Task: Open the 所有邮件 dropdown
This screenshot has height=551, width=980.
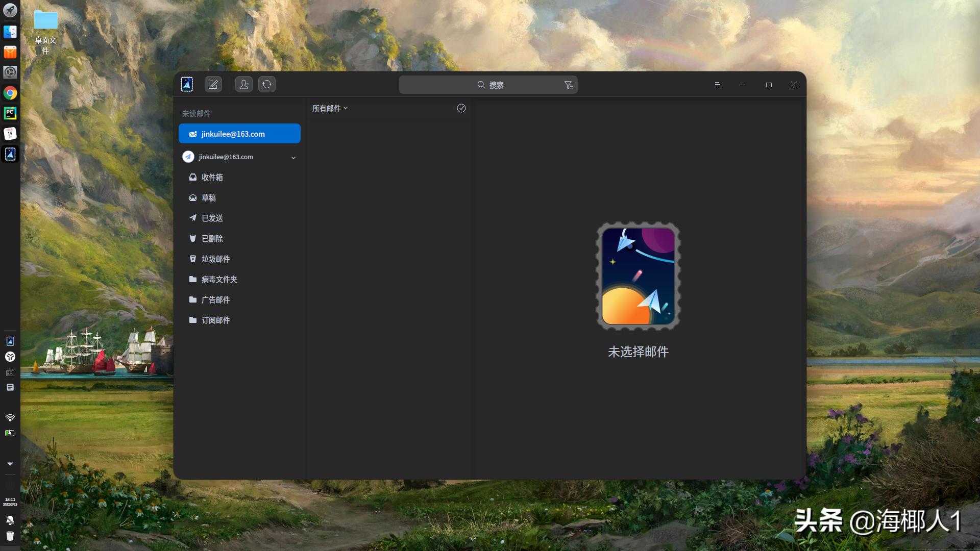Action: pyautogui.click(x=330, y=108)
